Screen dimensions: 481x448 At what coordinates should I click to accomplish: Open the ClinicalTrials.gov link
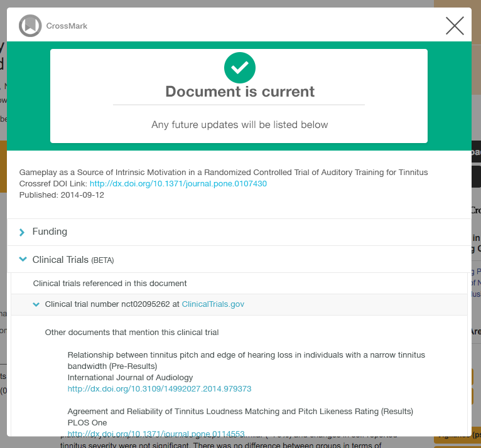[x=213, y=304]
